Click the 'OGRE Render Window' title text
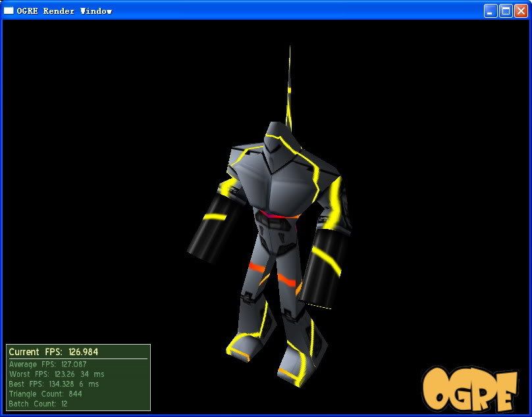This screenshot has height=417, width=532. [64, 11]
